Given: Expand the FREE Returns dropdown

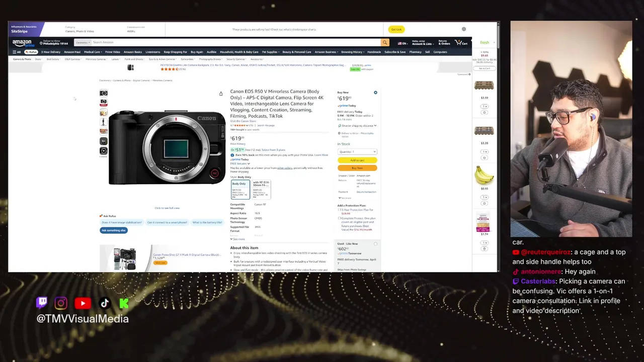Looking at the screenshot, I should click(x=240, y=164).
